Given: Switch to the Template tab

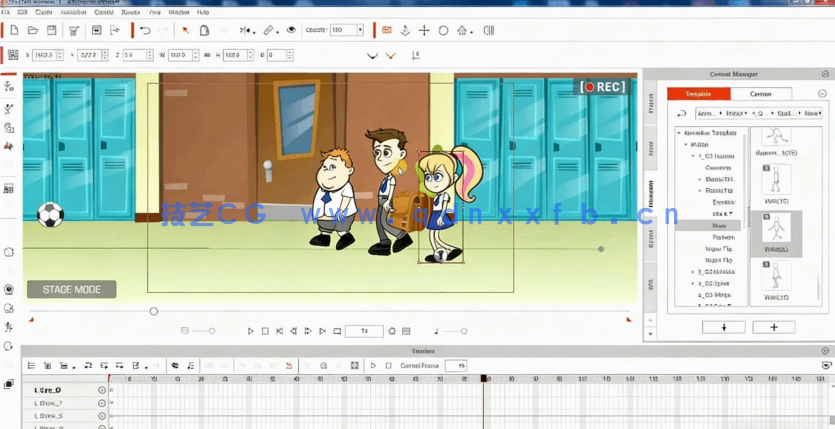Looking at the screenshot, I should click(x=698, y=94).
